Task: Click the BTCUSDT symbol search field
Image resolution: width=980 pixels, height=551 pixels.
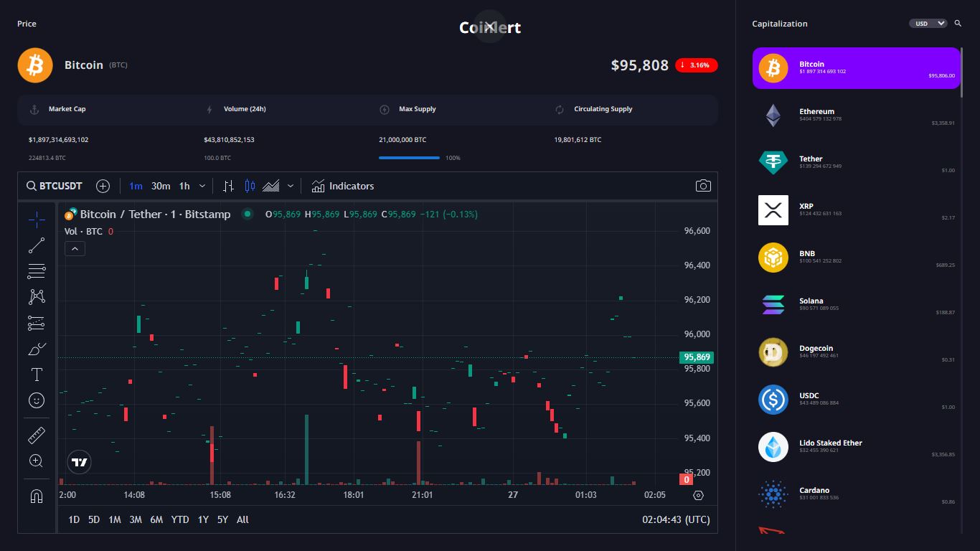Action: (55, 186)
